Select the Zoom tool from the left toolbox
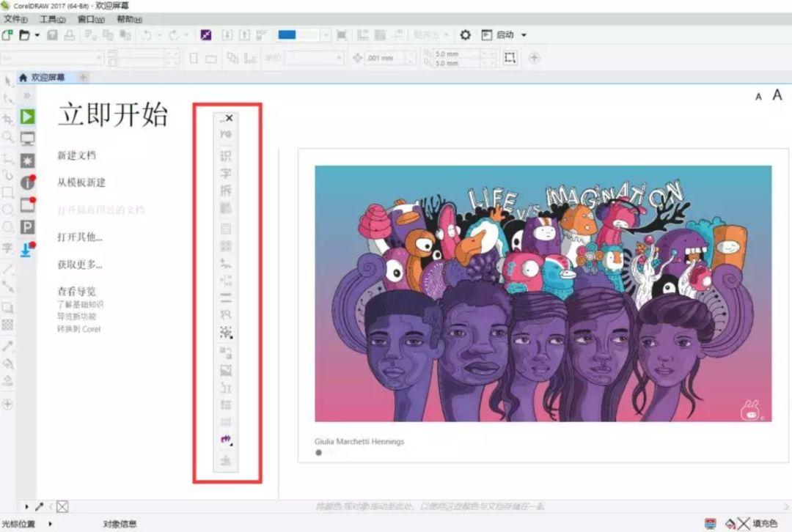792x532 pixels. (x=7, y=137)
